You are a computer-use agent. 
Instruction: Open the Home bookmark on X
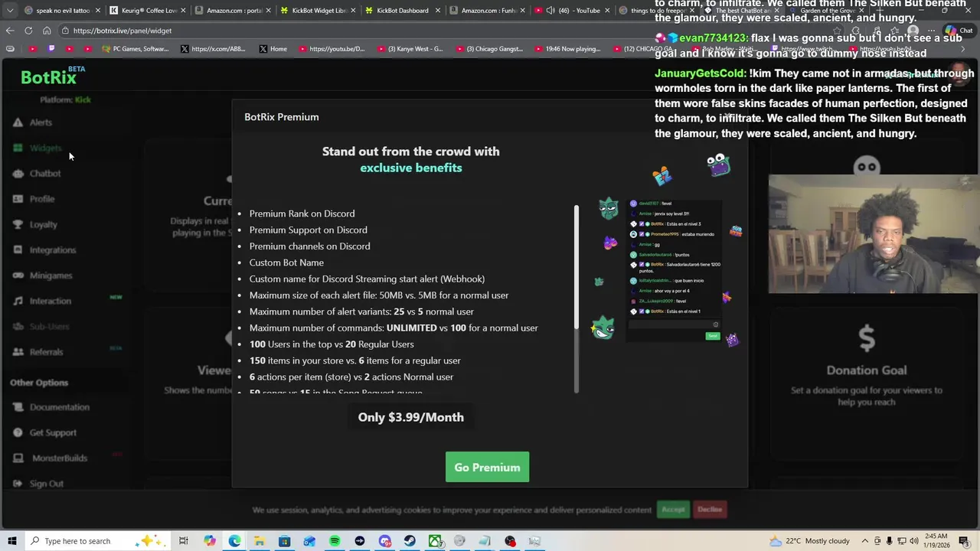click(273, 49)
